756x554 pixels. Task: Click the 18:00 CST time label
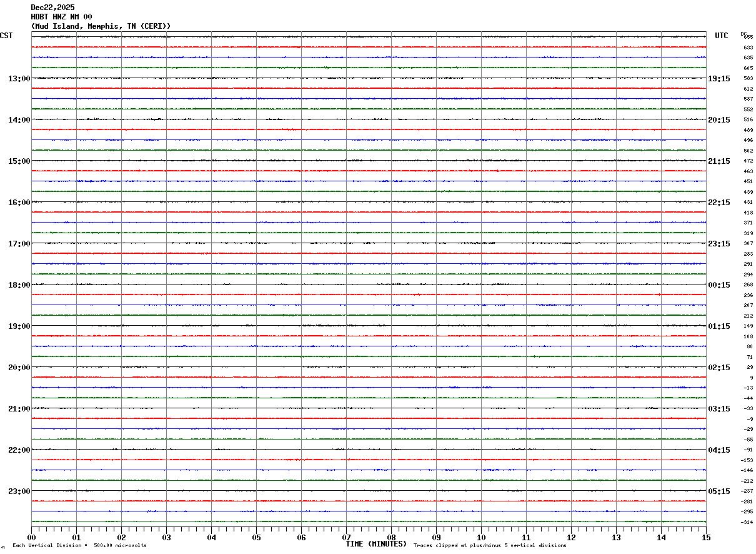click(x=19, y=285)
